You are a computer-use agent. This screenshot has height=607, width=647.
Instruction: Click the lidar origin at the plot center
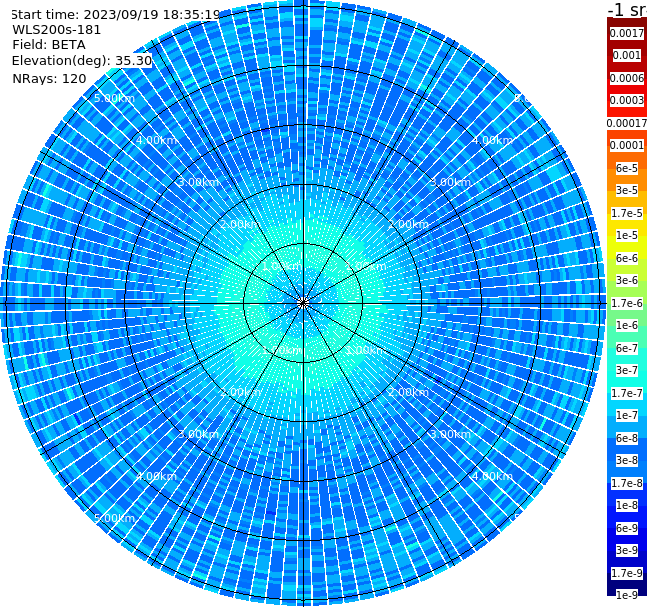pos(303,303)
